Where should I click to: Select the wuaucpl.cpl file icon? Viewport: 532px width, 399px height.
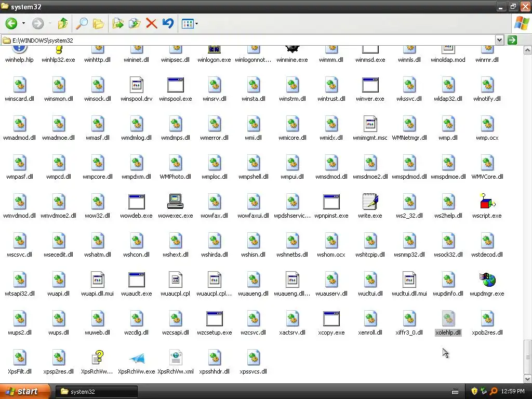pyautogui.click(x=176, y=280)
